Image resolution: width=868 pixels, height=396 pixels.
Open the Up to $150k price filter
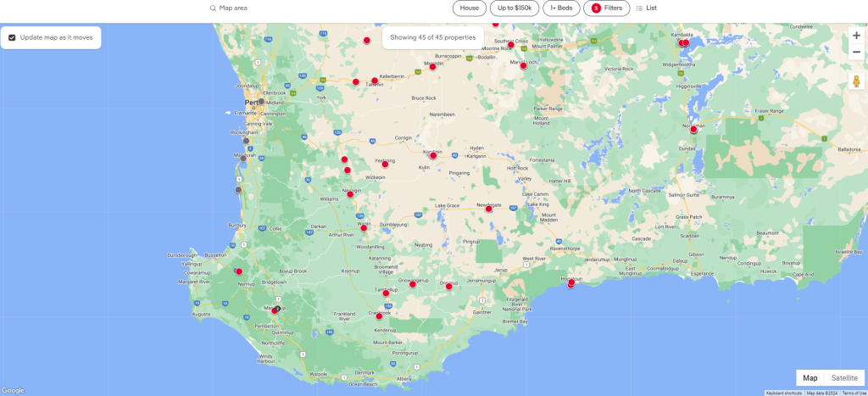(x=515, y=8)
